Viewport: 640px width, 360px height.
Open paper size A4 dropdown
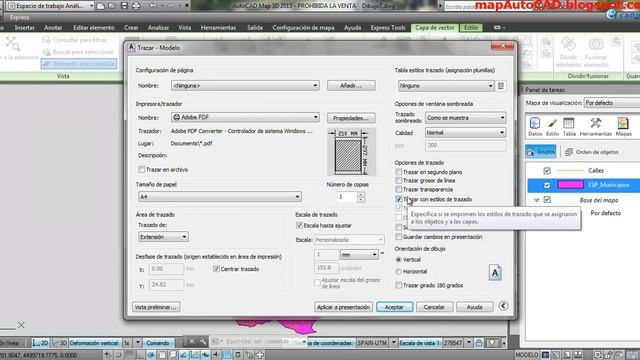pyautogui.click(x=220, y=197)
